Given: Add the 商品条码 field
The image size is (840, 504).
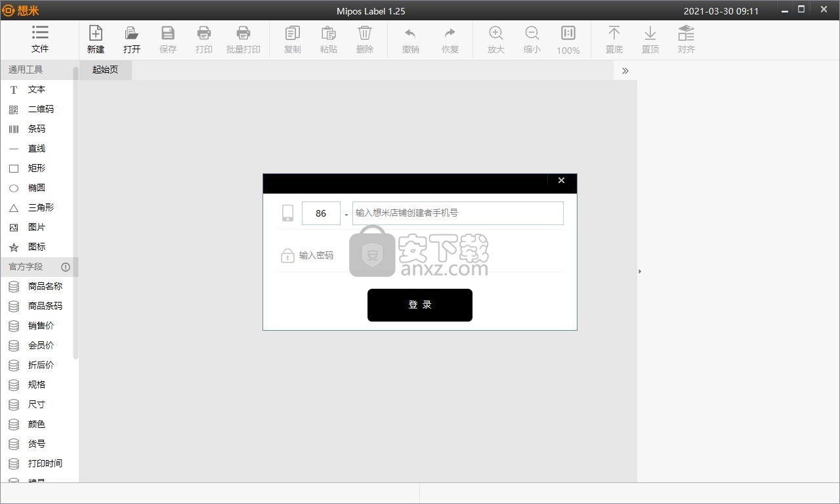Looking at the screenshot, I should [x=37, y=306].
